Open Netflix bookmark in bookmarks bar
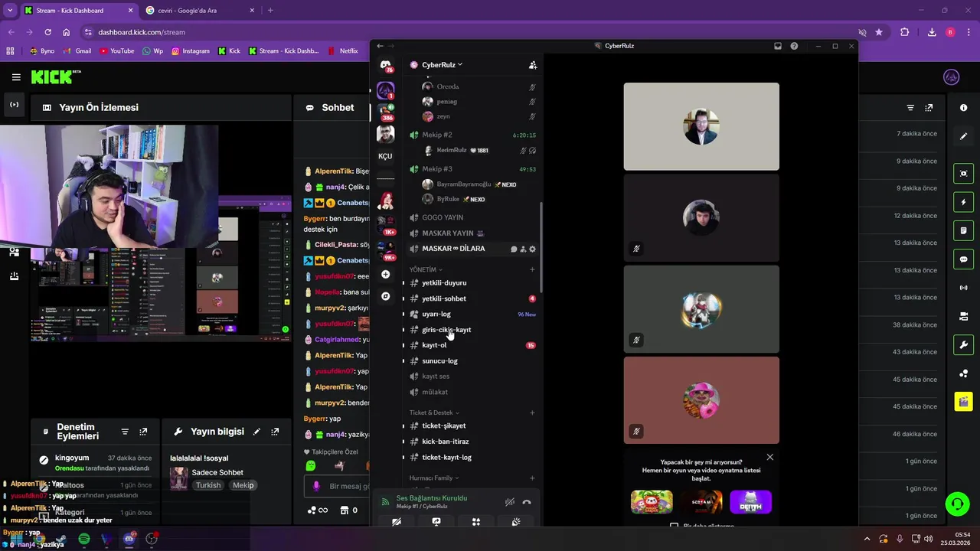The width and height of the screenshot is (980, 551). coord(343,51)
